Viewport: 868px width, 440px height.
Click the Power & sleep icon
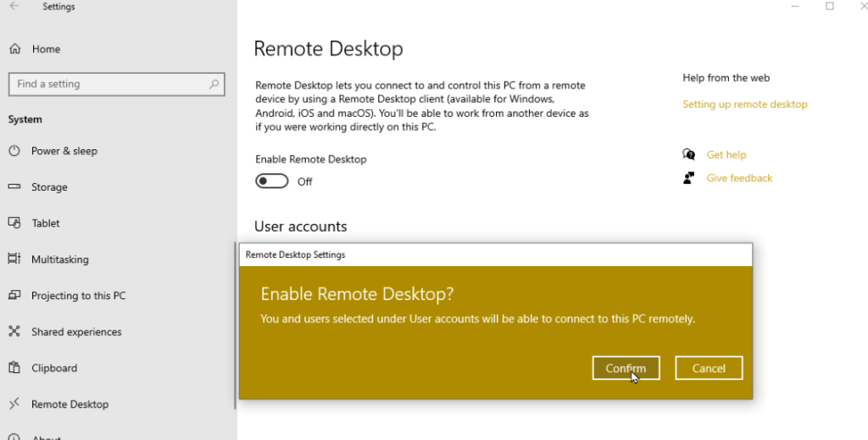[x=14, y=151]
